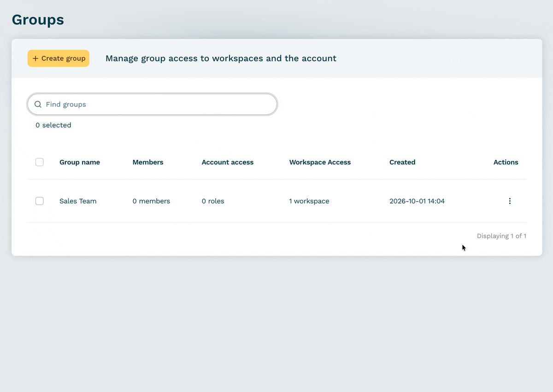Click the 0 roles account access cell
Screen dimensions: 553x392
(213, 201)
